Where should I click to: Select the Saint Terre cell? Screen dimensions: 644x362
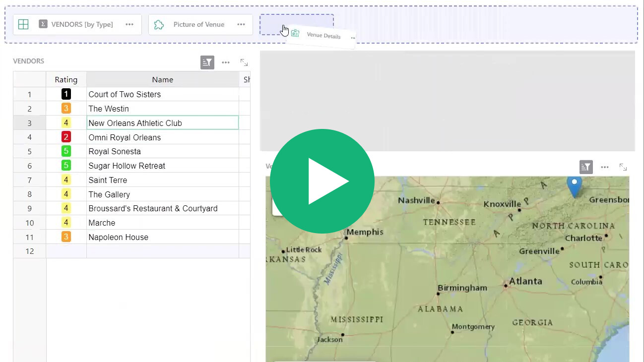(163, 180)
